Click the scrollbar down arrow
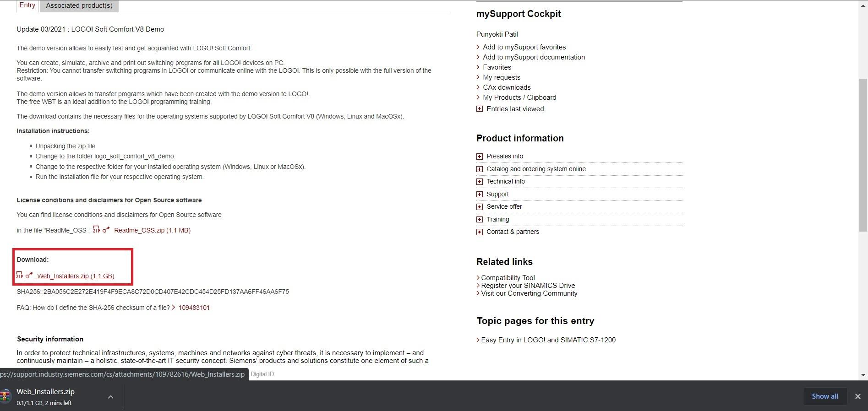Image resolution: width=868 pixels, height=411 pixels. (863, 375)
